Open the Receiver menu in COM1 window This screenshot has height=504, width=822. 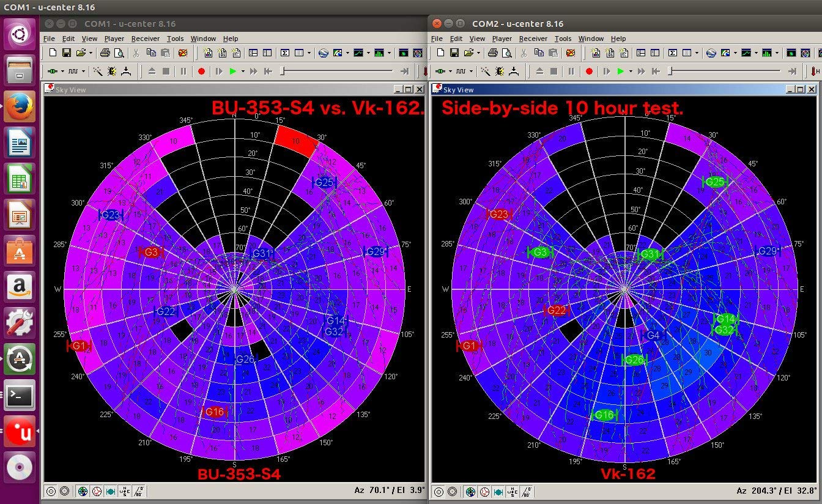coord(145,38)
